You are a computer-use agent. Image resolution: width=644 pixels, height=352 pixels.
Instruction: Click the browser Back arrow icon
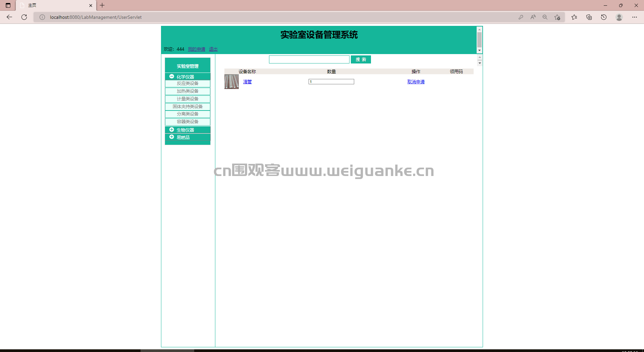9,17
